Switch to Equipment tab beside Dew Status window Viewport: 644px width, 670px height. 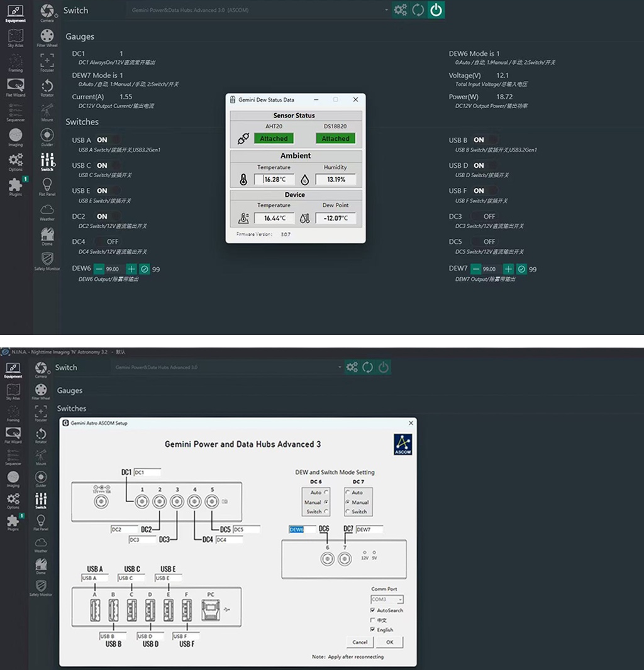coord(15,13)
